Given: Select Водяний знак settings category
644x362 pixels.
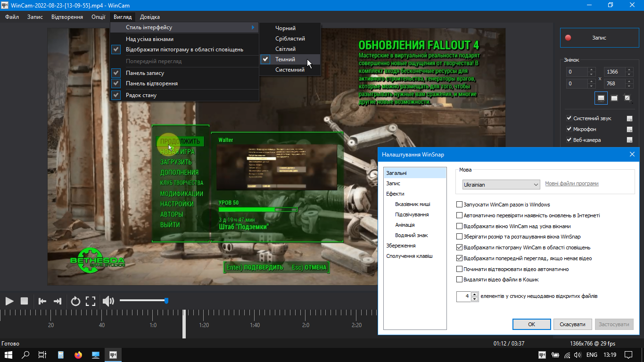Looking at the screenshot, I should (412, 235).
